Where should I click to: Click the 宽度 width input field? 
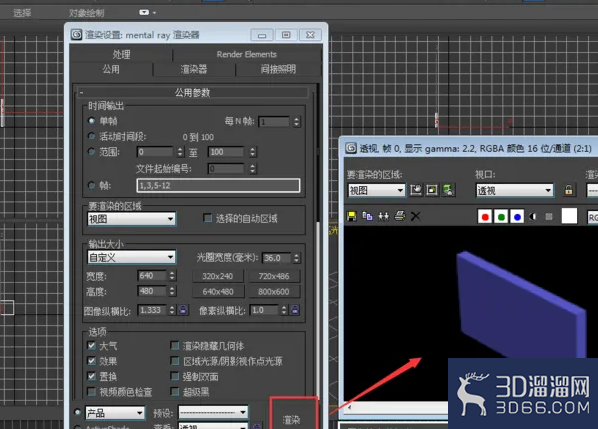pyautogui.click(x=152, y=275)
